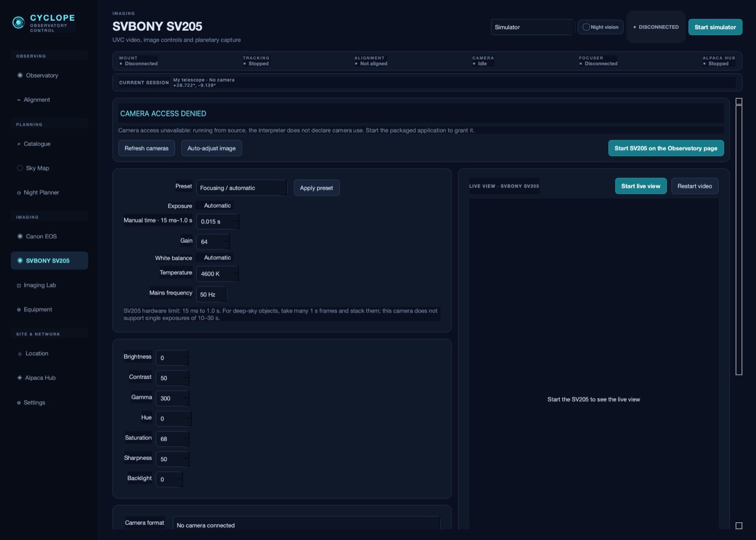Go to Night Planner

tap(49, 193)
